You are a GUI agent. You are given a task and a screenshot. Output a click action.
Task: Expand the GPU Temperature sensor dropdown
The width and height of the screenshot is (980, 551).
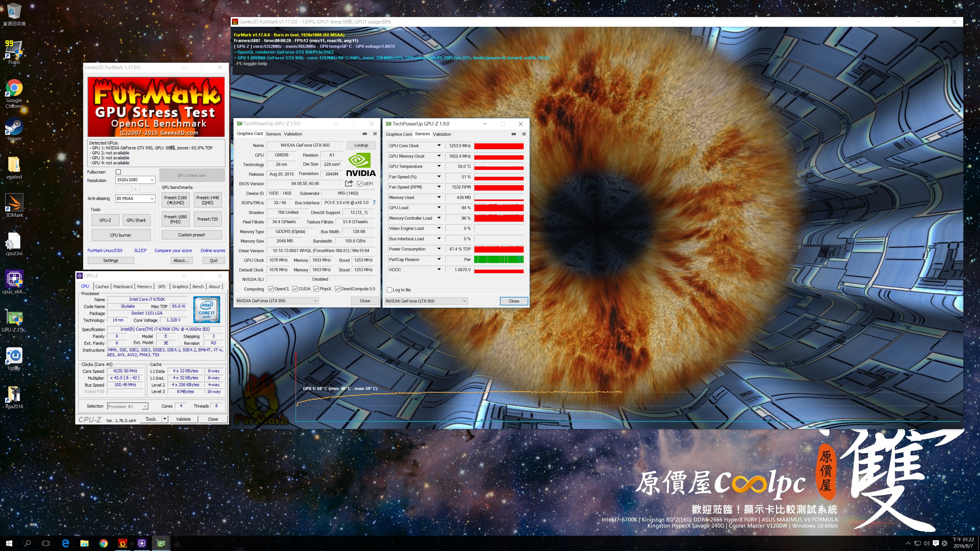pos(439,166)
